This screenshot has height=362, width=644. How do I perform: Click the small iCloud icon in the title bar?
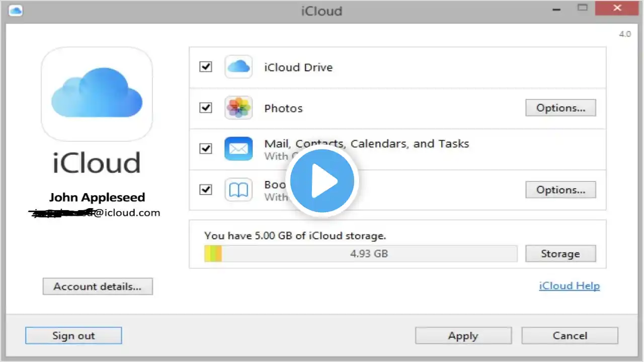16,10
